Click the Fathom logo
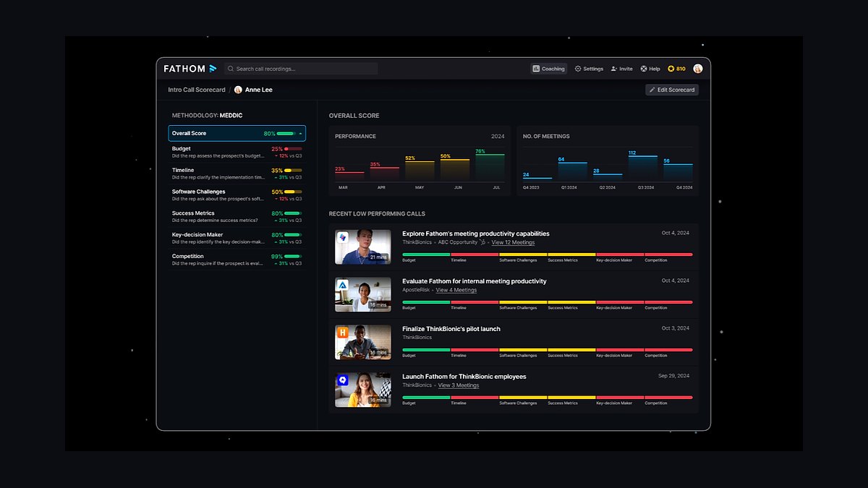868x488 pixels. pyautogui.click(x=190, y=69)
